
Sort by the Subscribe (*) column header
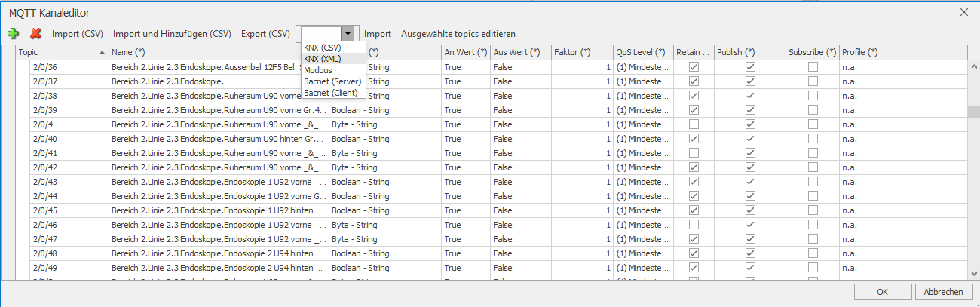coord(813,52)
